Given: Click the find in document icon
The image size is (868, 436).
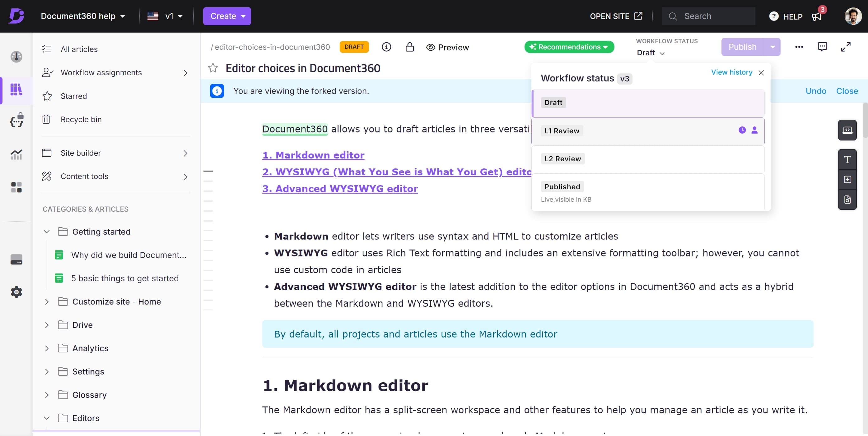Looking at the screenshot, I should click(x=847, y=200).
